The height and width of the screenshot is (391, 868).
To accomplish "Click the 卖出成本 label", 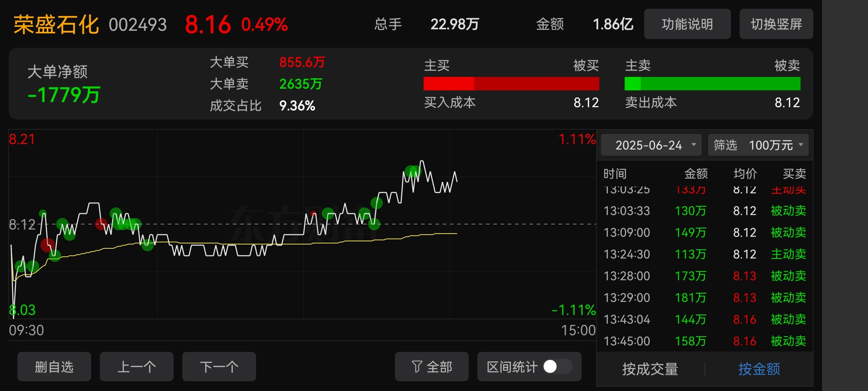I will tap(651, 102).
